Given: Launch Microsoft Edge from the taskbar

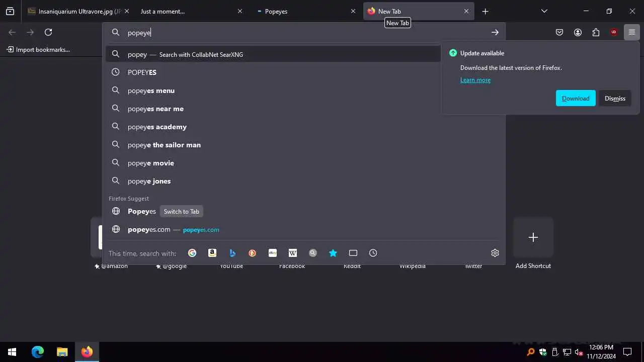Looking at the screenshot, I should tap(38, 352).
